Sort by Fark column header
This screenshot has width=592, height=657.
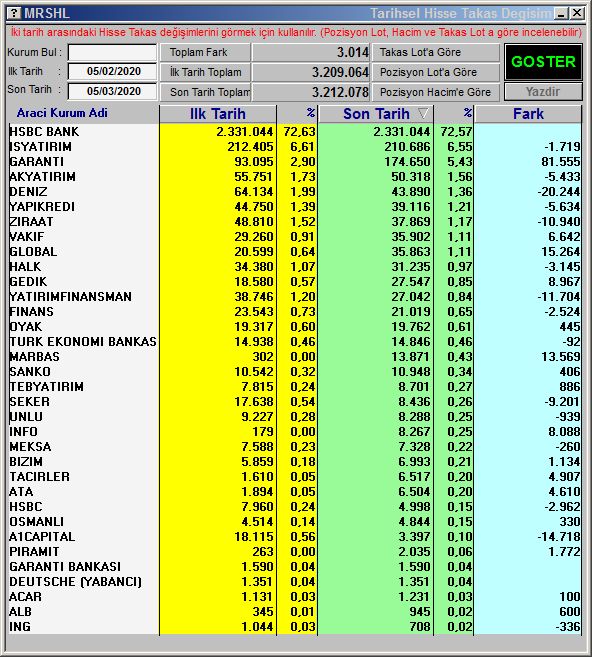point(528,114)
